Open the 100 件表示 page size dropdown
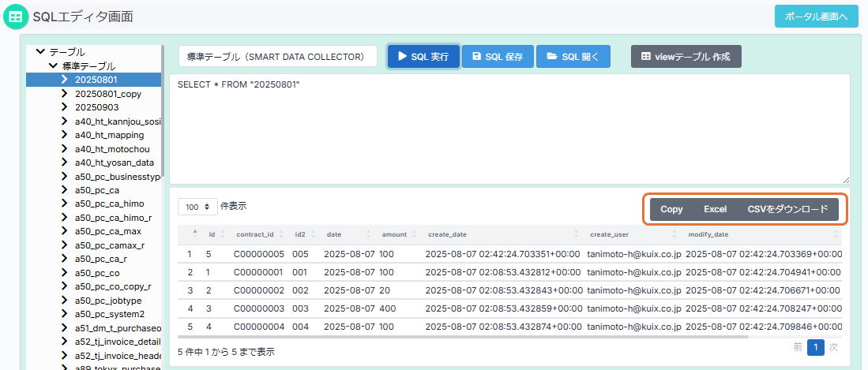 coord(197,207)
